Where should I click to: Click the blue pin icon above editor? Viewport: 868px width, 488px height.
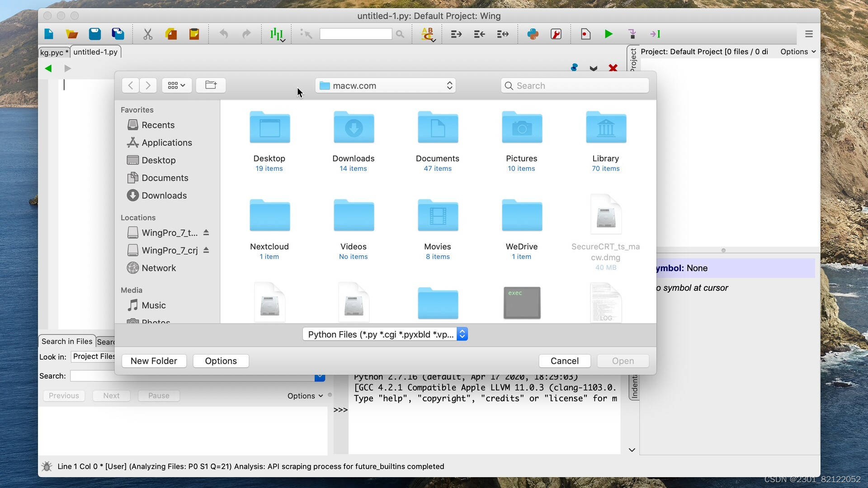point(574,68)
